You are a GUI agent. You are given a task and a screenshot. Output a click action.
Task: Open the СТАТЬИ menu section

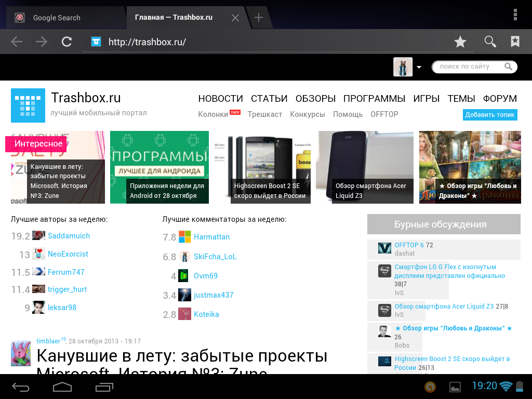269,99
